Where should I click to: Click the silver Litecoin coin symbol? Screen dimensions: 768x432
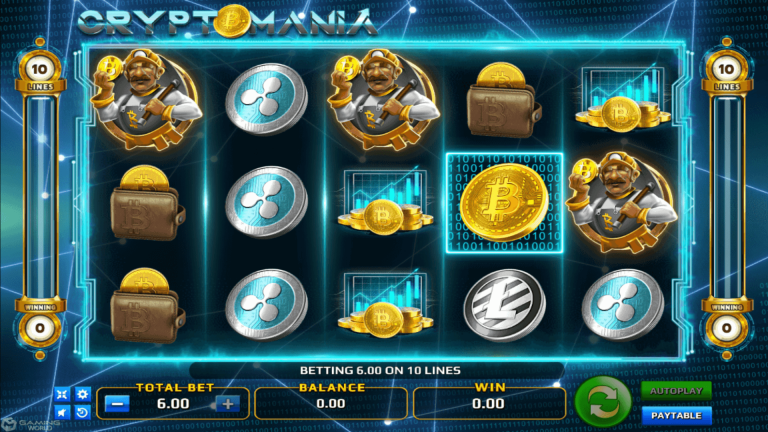pos(504,305)
